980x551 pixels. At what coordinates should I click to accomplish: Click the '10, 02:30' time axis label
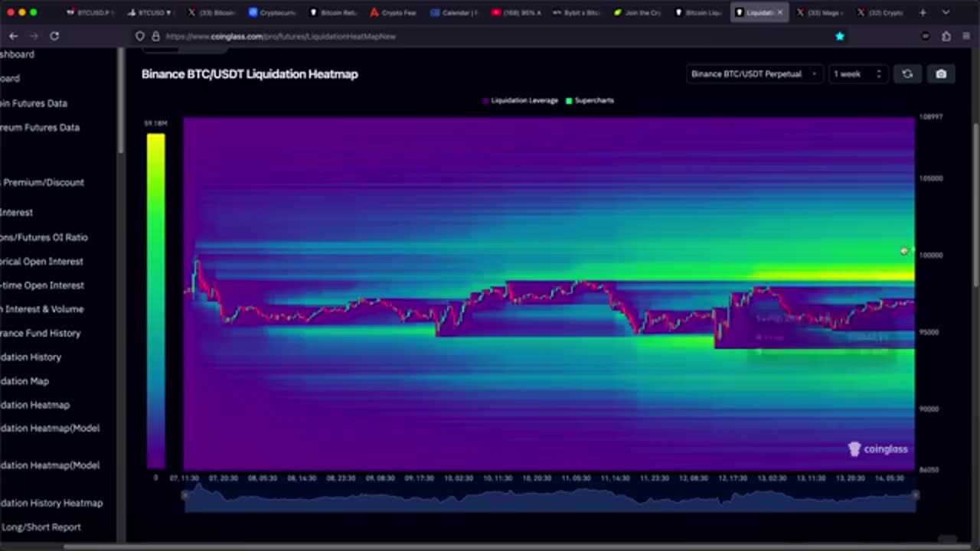click(x=458, y=478)
